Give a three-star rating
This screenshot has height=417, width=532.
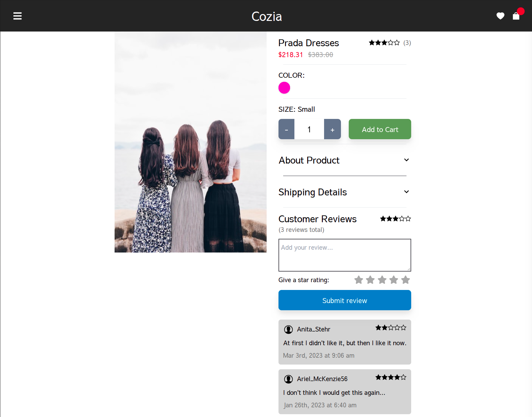point(382,280)
